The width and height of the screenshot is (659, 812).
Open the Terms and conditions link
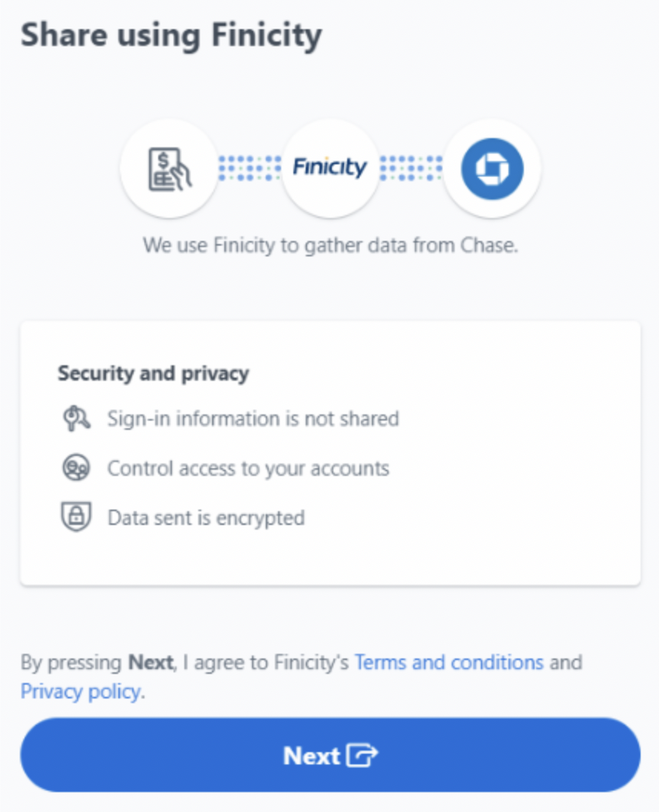[x=449, y=662]
